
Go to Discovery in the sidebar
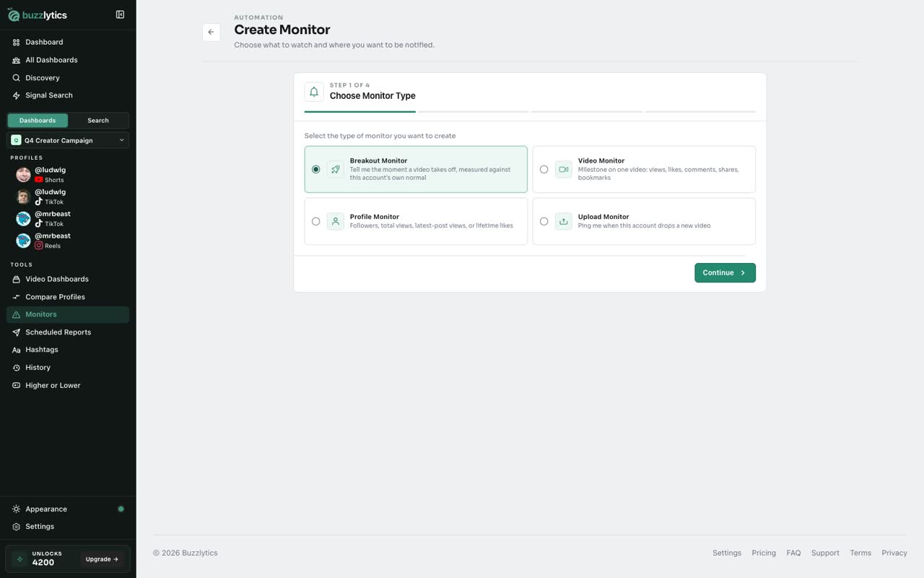[x=68, y=78]
